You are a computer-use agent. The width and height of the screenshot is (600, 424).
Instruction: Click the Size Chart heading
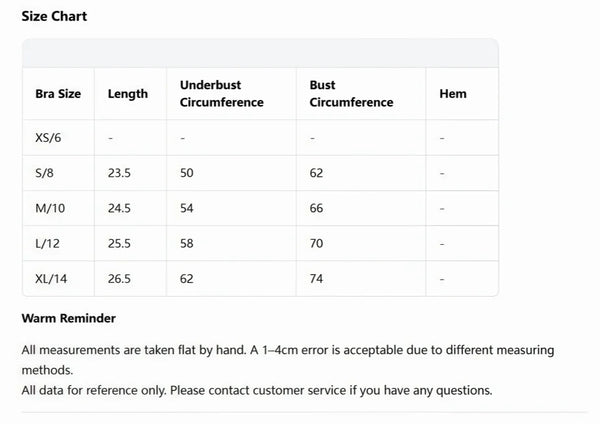coord(54,16)
